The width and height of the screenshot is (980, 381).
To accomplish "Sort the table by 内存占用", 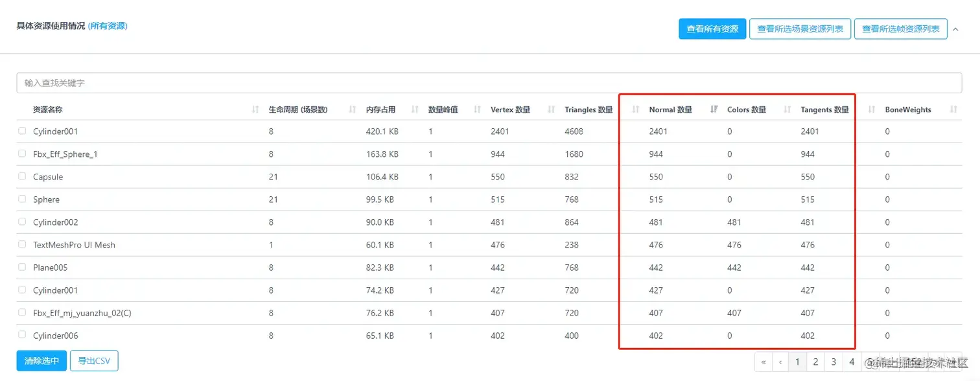I will [415, 110].
